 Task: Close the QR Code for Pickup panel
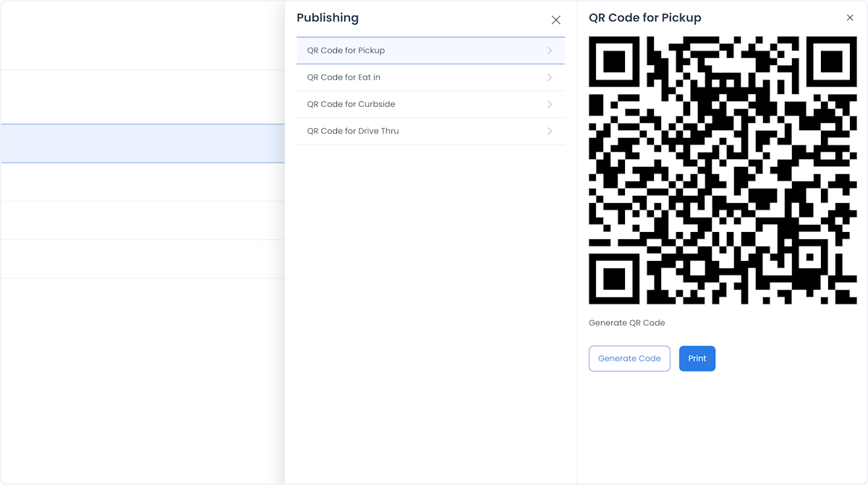click(850, 18)
